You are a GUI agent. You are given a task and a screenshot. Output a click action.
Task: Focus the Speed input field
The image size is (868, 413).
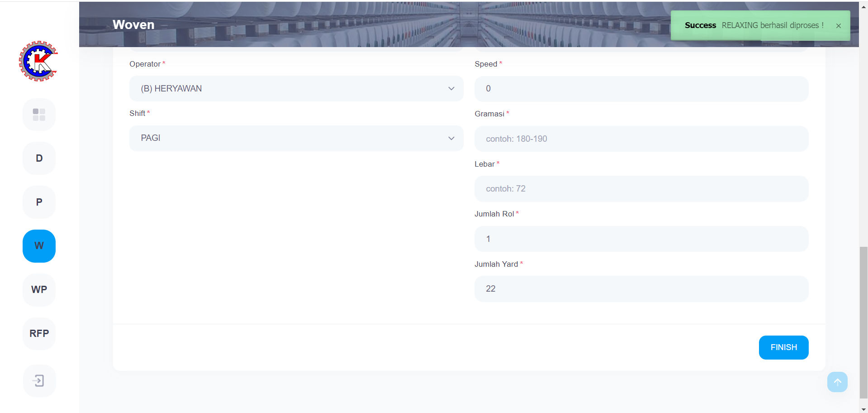click(641, 89)
